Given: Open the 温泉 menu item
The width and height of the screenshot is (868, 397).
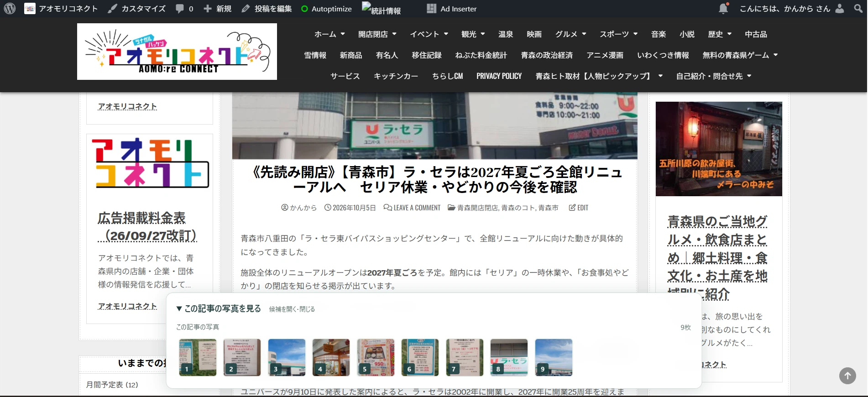Looking at the screenshot, I should tap(506, 34).
